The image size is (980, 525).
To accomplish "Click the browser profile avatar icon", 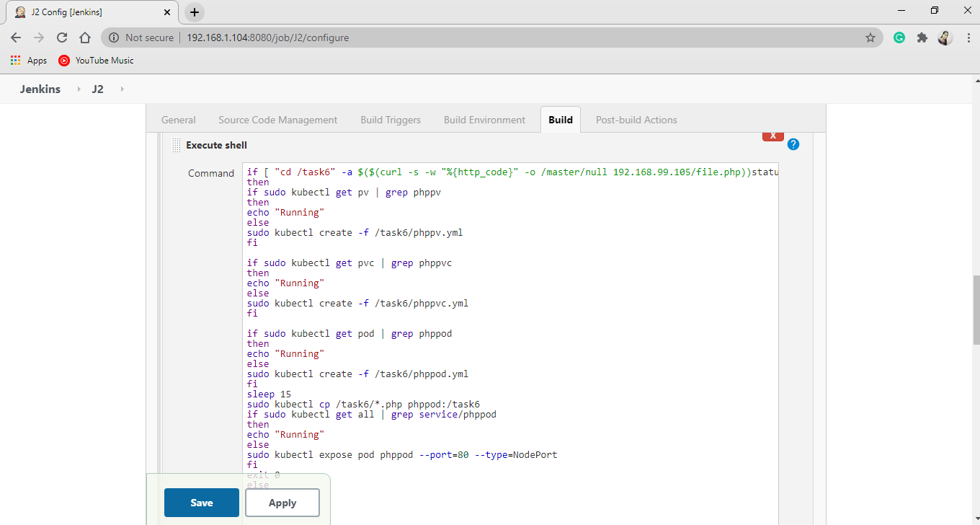I will pyautogui.click(x=945, y=37).
